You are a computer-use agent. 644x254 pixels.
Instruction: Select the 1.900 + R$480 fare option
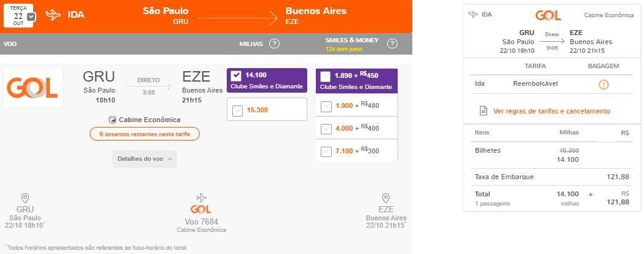pyautogui.click(x=326, y=106)
